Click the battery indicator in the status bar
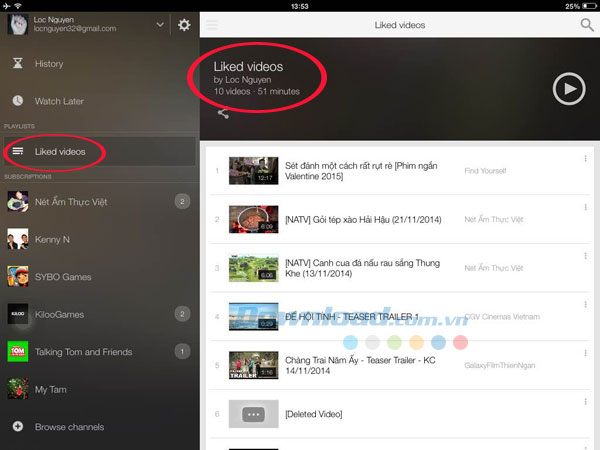The width and height of the screenshot is (600, 450). point(589,6)
